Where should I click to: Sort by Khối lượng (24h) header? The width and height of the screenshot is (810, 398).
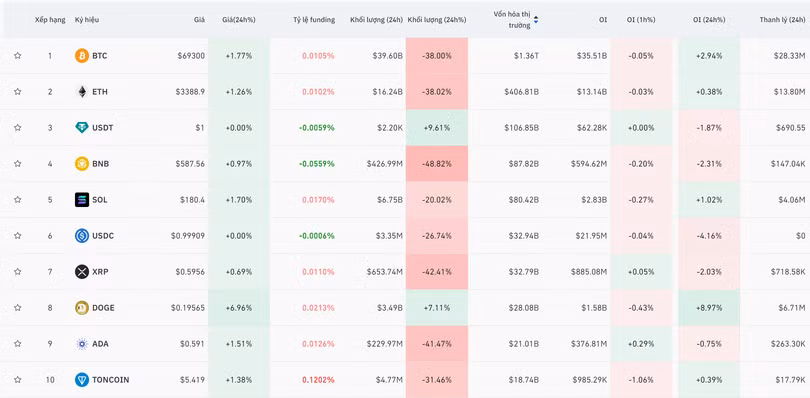click(x=377, y=20)
